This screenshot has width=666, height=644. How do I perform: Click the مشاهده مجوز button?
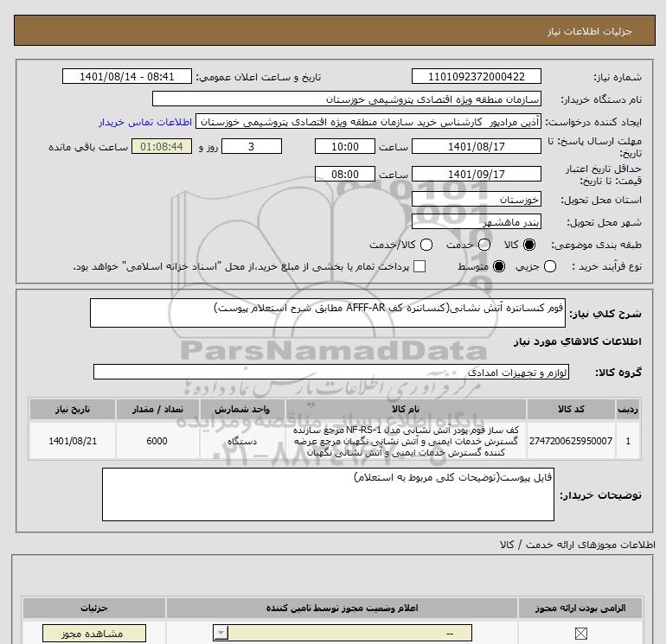94,634
